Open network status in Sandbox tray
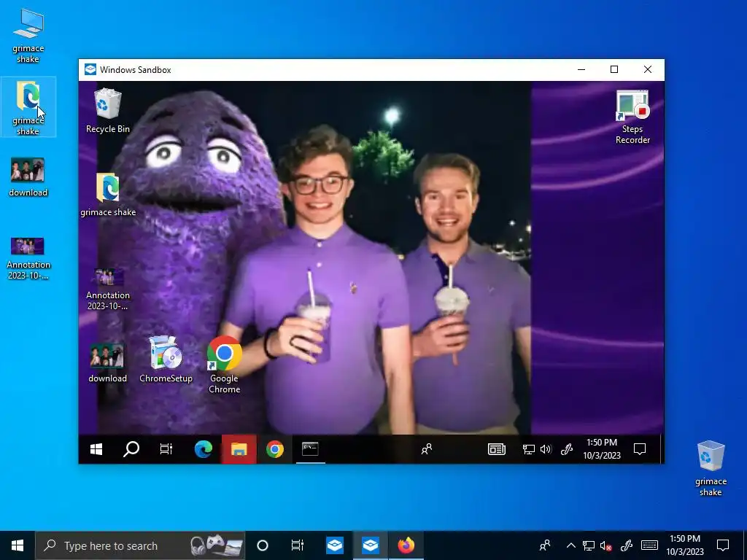This screenshot has width=747, height=560. 529,449
